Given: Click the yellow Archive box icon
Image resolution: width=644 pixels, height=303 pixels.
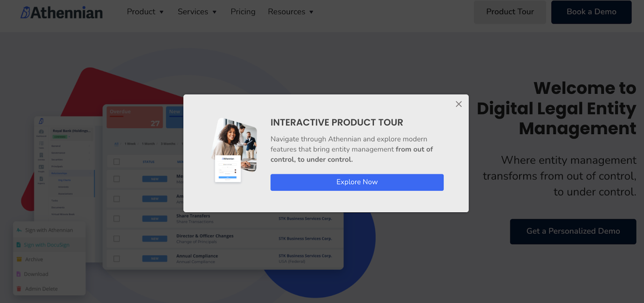Looking at the screenshot, I should 19,259.
